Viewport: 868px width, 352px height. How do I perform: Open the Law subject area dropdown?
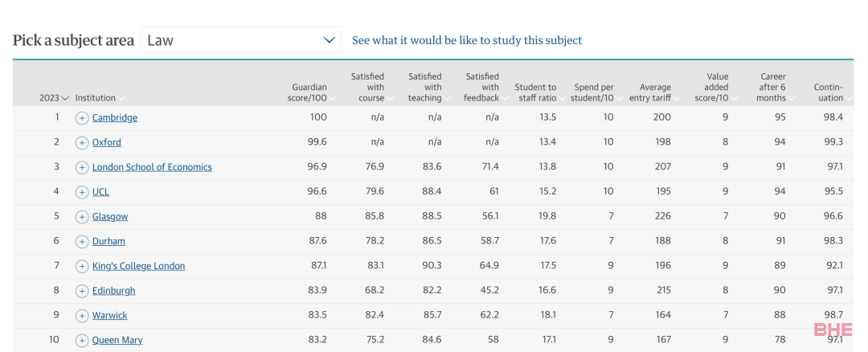click(x=241, y=40)
